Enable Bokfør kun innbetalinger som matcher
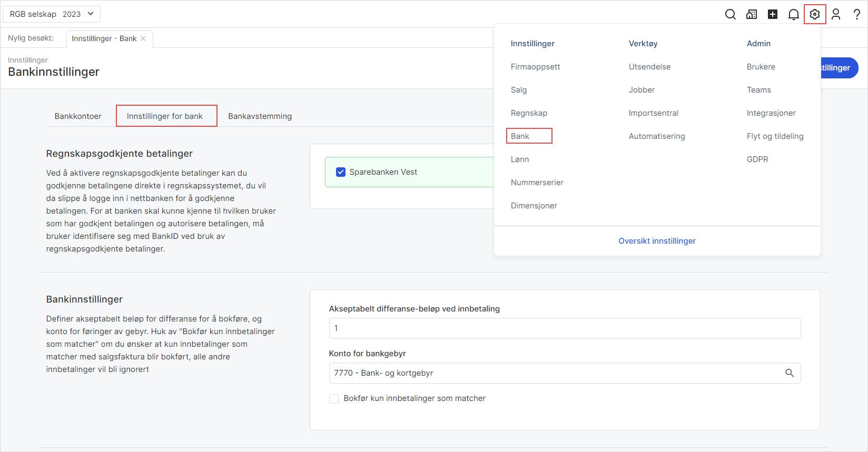 coord(334,399)
